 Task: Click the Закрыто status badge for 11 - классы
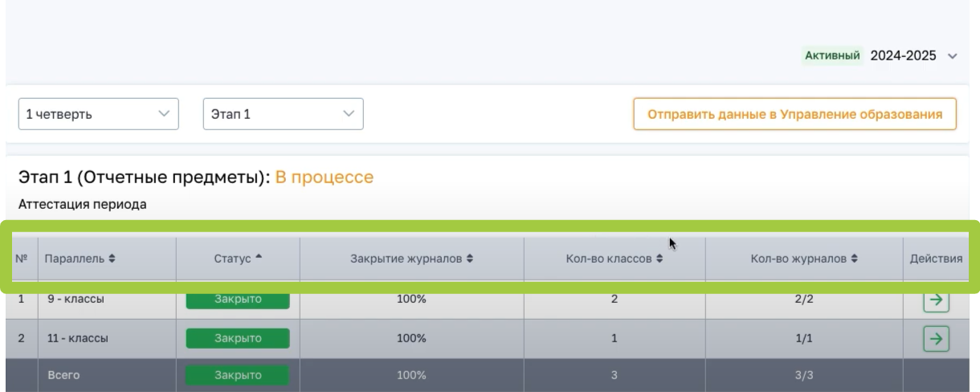pos(238,338)
